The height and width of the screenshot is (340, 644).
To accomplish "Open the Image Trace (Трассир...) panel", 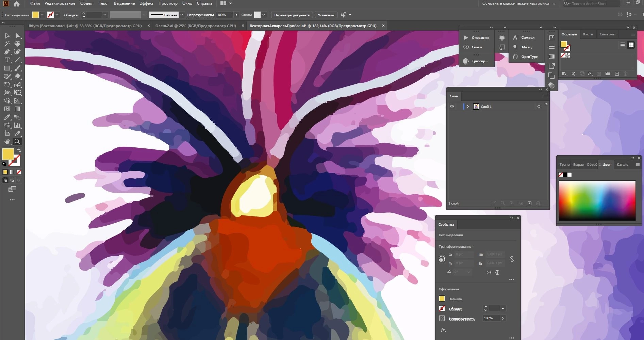I will (x=476, y=61).
